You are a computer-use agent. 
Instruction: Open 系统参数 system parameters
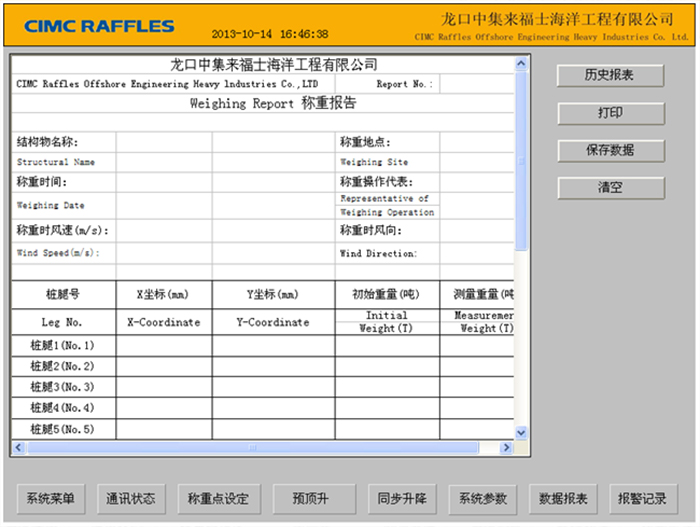[x=482, y=498]
